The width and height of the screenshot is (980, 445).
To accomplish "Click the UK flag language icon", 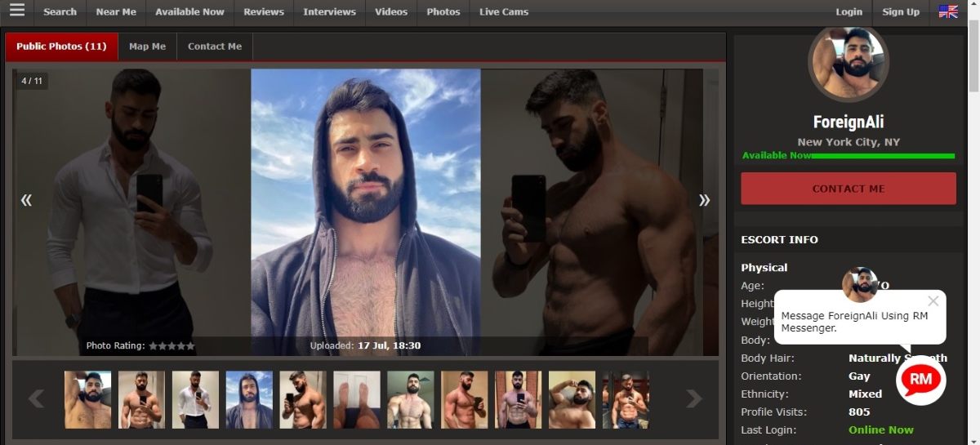I will (948, 11).
